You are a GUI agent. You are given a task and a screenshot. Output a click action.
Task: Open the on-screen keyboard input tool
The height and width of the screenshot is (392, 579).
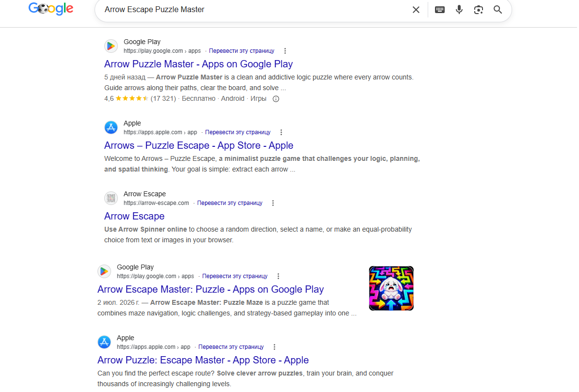click(441, 10)
